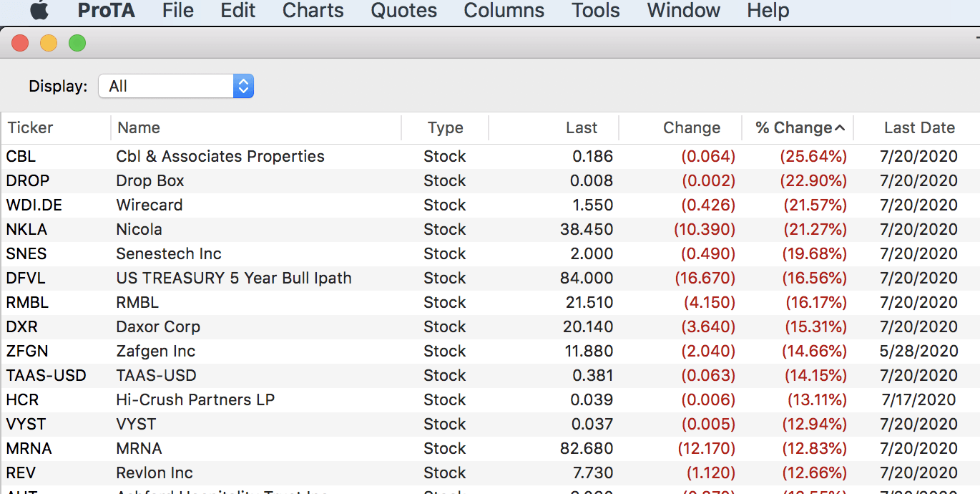Image resolution: width=980 pixels, height=494 pixels.
Task: Click the name Hi-Crush Partners LP
Action: click(195, 399)
